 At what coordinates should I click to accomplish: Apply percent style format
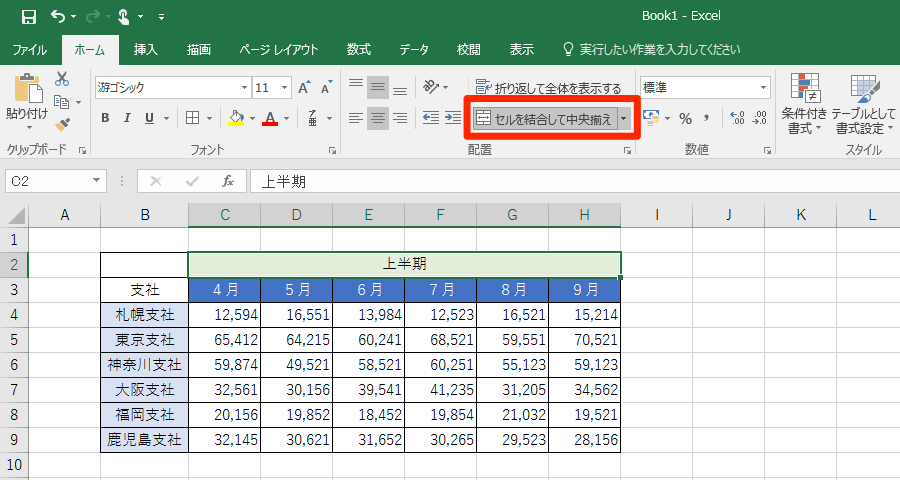pos(685,118)
